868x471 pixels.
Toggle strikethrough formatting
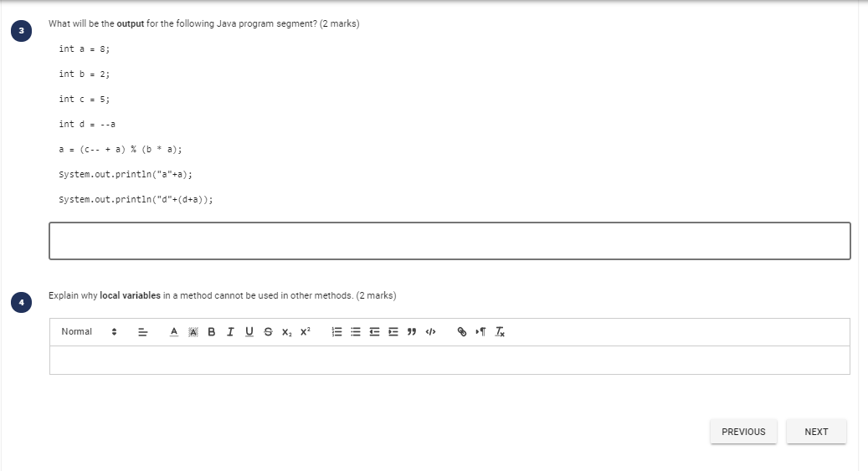coord(268,332)
